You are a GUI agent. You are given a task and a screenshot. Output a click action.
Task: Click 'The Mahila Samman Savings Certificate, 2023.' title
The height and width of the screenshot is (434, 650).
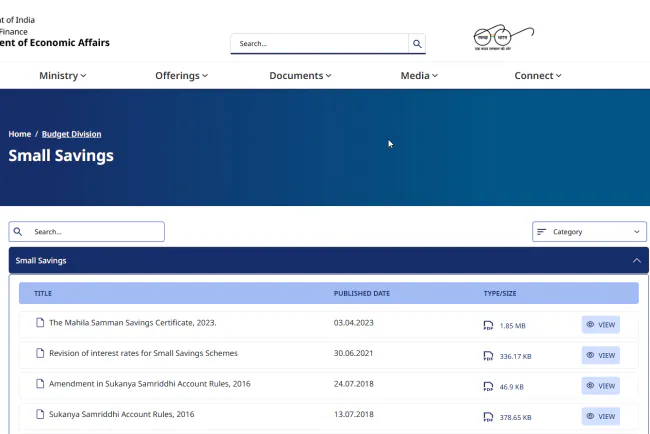(x=133, y=322)
